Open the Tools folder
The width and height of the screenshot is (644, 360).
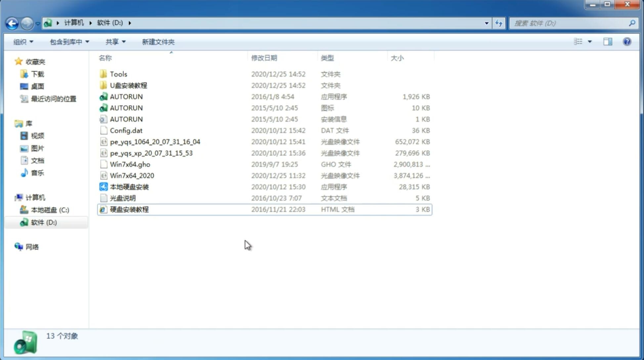pos(118,74)
